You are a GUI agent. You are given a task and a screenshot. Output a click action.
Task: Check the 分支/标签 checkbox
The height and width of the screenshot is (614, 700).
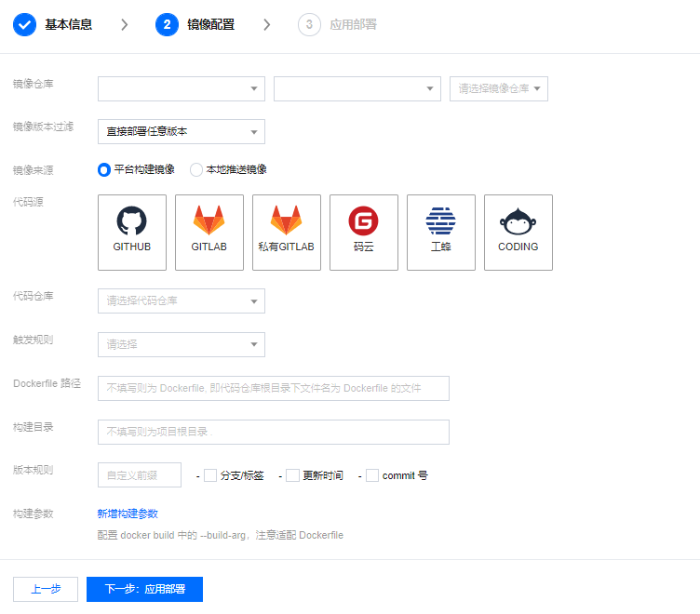click(210, 475)
